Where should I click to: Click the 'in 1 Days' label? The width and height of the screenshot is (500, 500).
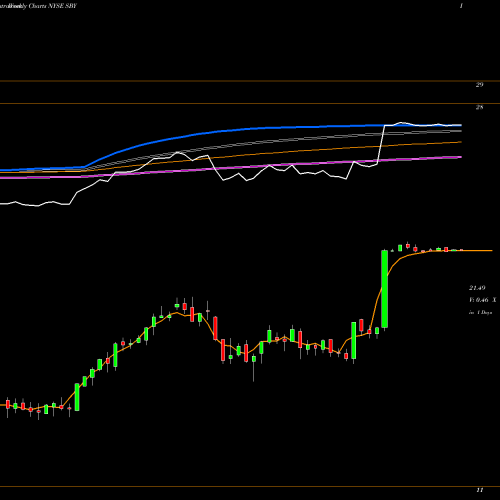point(480,313)
